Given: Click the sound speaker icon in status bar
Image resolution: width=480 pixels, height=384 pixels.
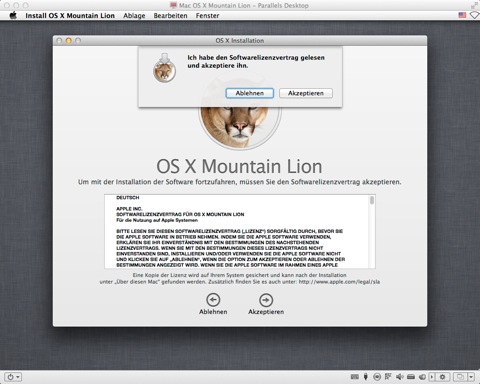Looking at the screenshot, I should coord(399,377).
